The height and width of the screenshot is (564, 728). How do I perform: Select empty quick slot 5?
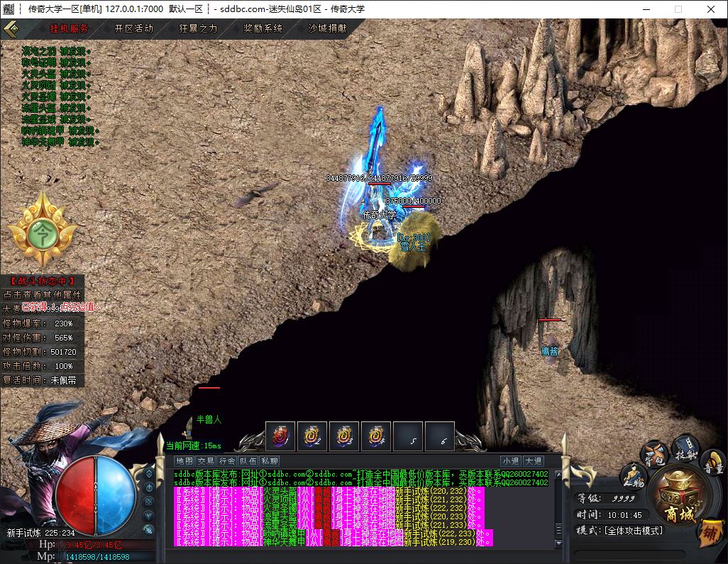(408, 436)
